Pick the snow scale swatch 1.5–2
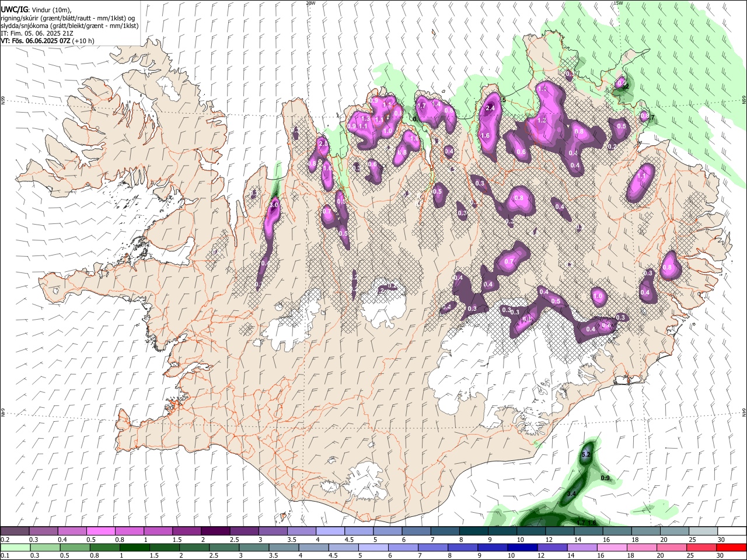Image resolution: width=747 pixels, height=560 pixels. tap(186, 531)
